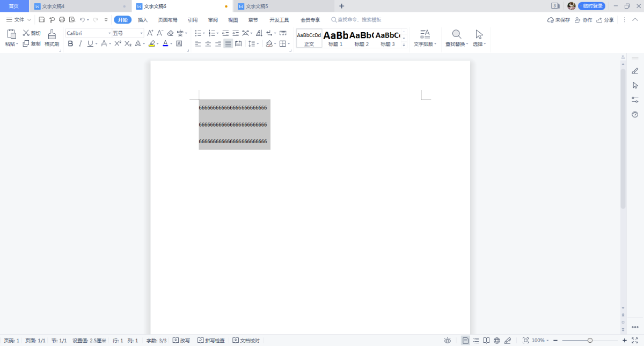Viewport: 644px width, 346px height.
Task: Switch to the 审阅 ribbon tab
Action: (x=213, y=20)
